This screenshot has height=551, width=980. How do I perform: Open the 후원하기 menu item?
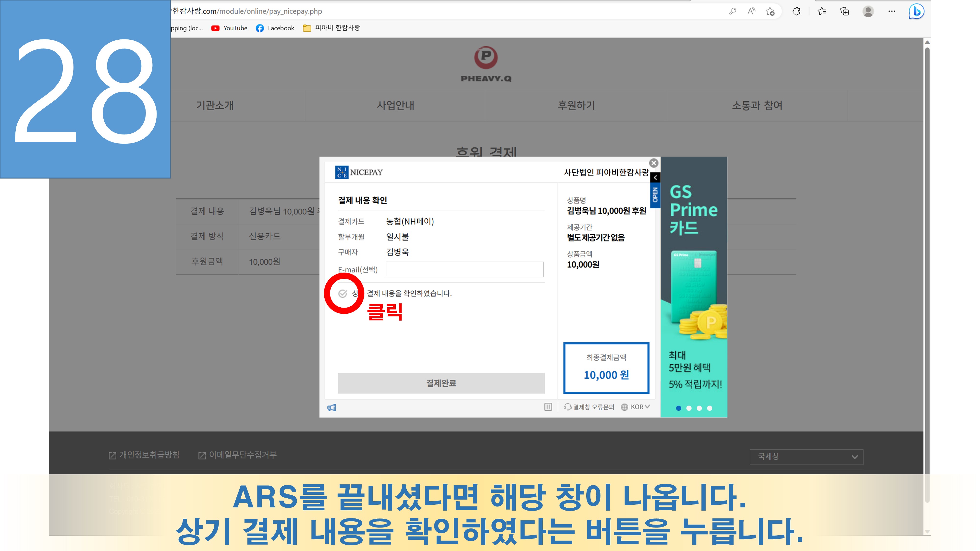pos(576,105)
